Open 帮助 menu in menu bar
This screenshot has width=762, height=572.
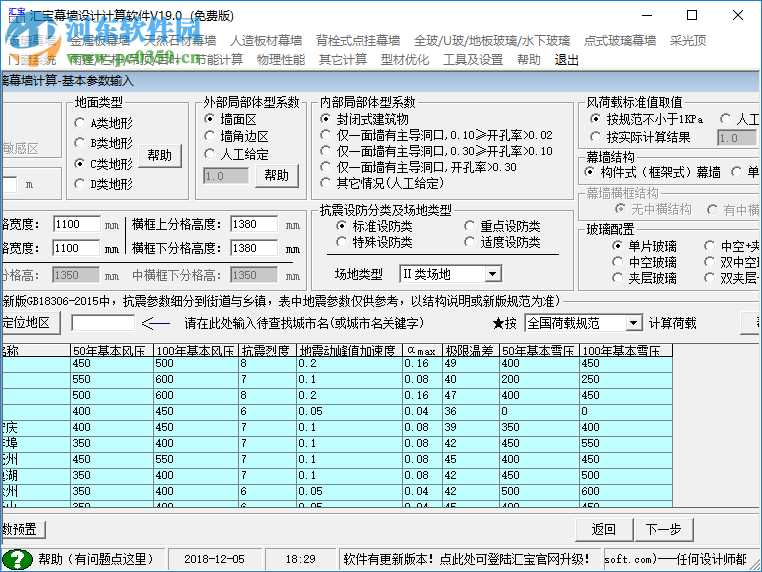[x=529, y=59]
